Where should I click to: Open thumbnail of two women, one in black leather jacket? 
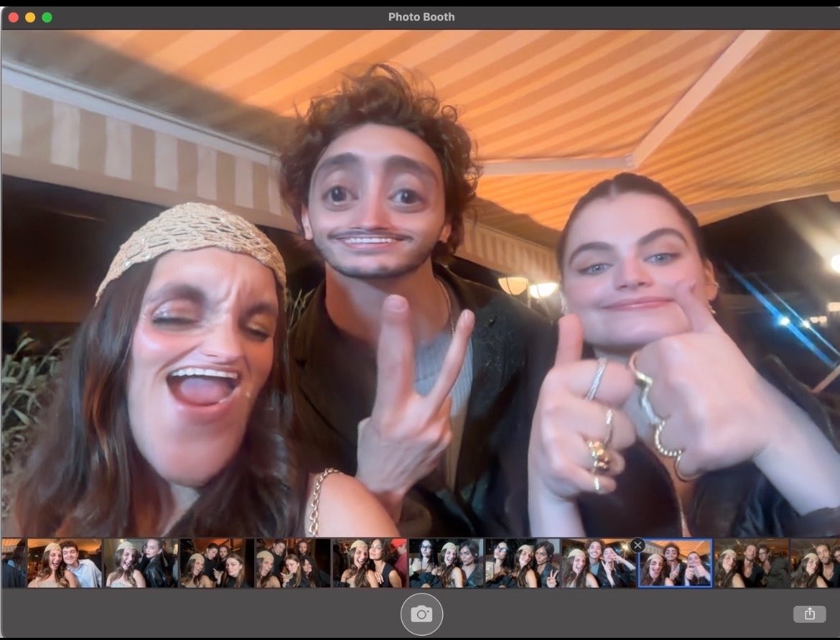[x=141, y=563]
